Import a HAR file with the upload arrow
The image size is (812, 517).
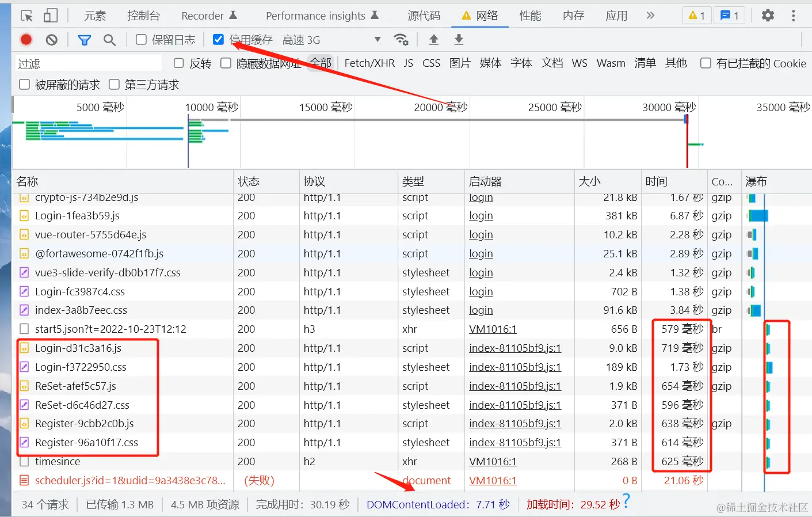point(434,40)
